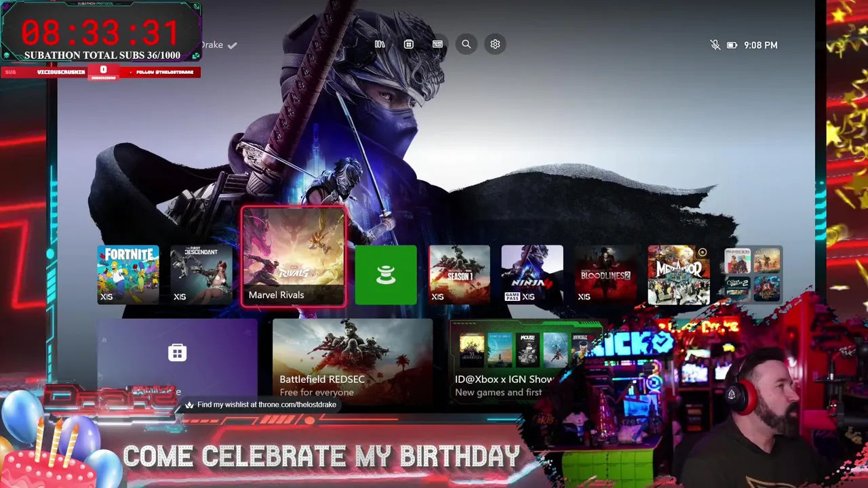Image resolution: width=868 pixels, height=488 pixels.
Task: Open the Game Pass icon in top bar
Action: click(437, 44)
